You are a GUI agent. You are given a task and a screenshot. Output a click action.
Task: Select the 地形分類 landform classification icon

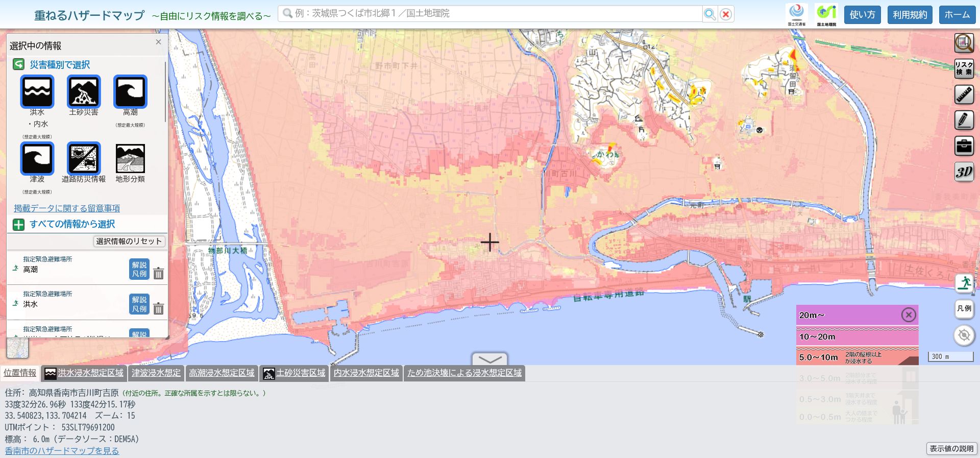(x=130, y=158)
